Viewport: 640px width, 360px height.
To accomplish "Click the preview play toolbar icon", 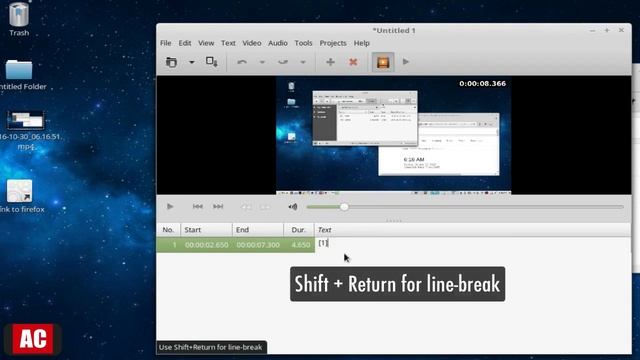I will pos(406,62).
